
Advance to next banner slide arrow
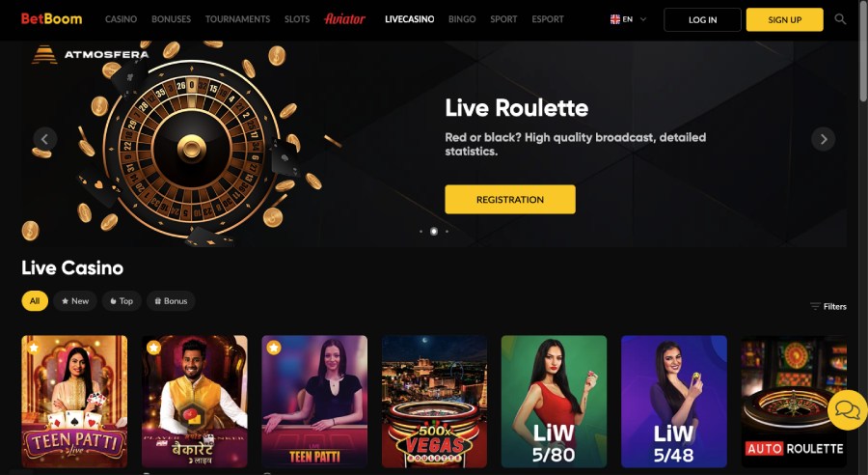(824, 139)
